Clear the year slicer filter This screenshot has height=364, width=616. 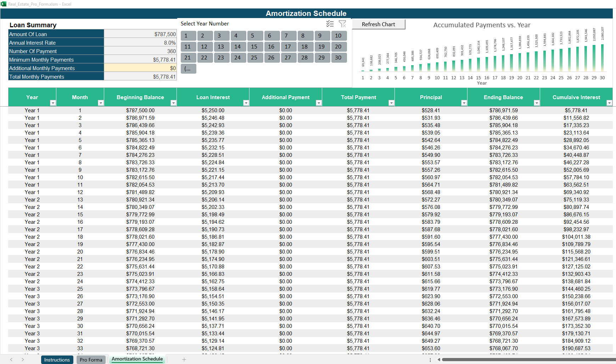tap(342, 24)
